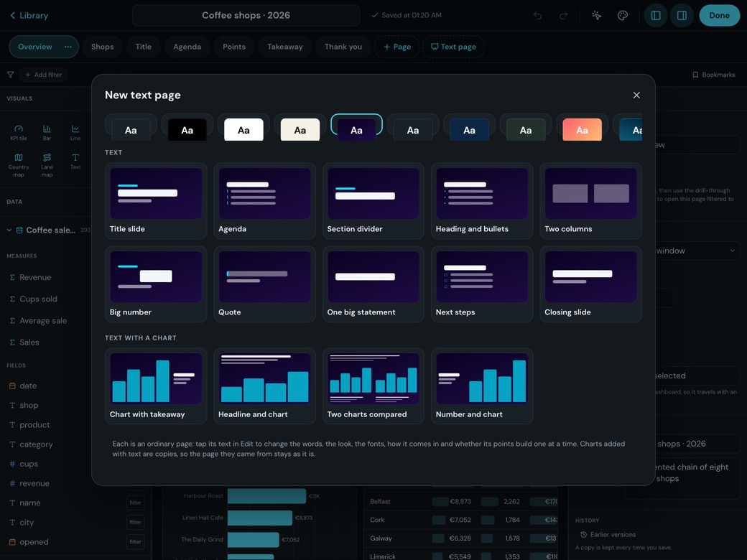
Task: Click the Belfast row in table
Action: click(462, 501)
